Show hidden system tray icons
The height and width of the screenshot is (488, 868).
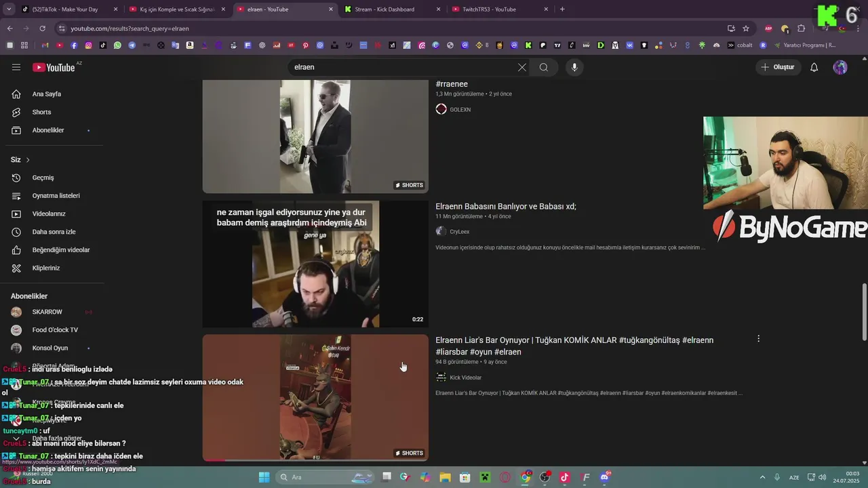tap(762, 477)
